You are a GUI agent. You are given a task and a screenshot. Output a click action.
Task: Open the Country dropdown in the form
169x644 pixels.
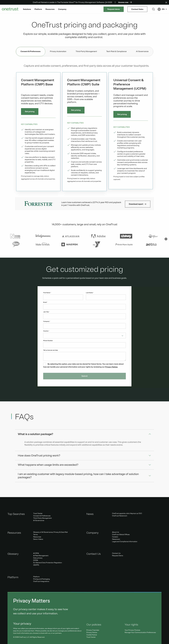click(x=84, y=336)
